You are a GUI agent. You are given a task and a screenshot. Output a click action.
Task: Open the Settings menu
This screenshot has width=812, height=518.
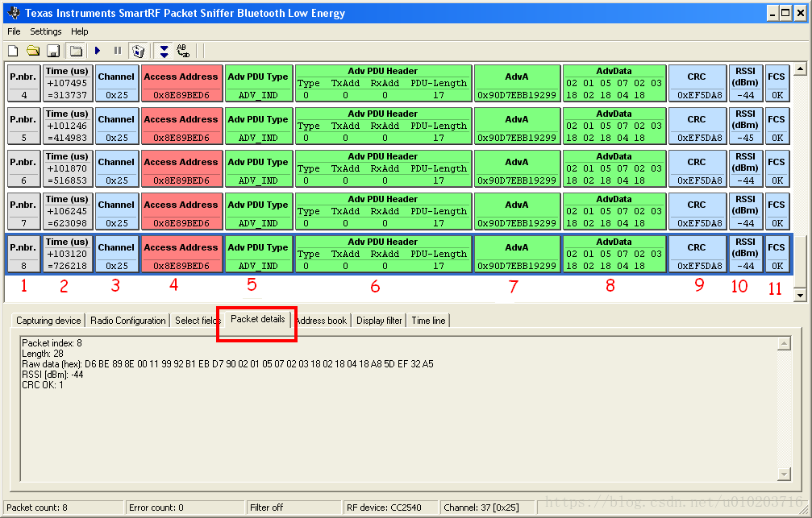point(46,31)
